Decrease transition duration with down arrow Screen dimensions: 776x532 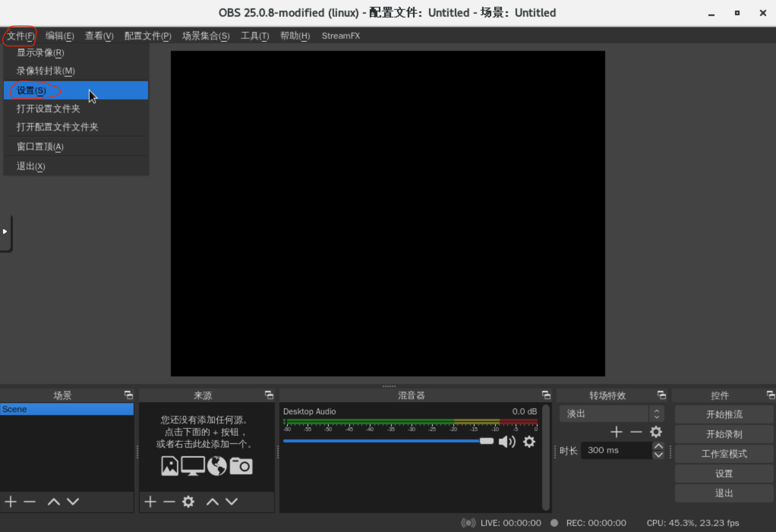tap(659, 455)
